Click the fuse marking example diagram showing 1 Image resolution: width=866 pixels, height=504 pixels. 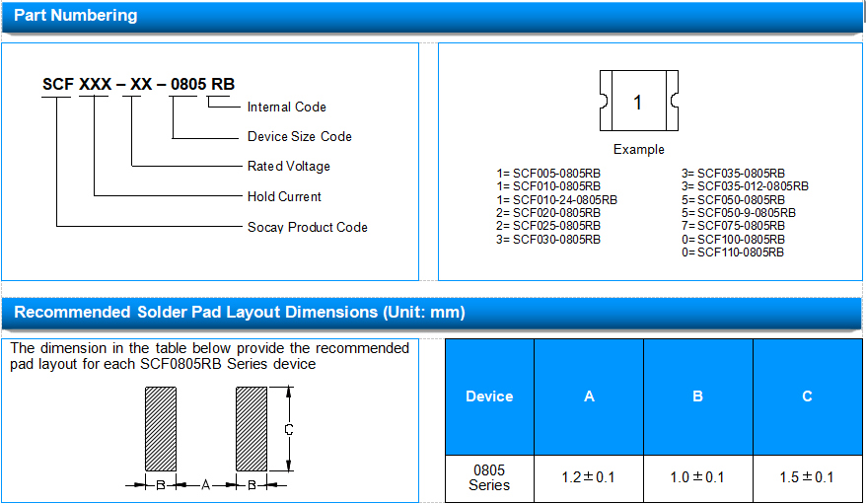639,101
